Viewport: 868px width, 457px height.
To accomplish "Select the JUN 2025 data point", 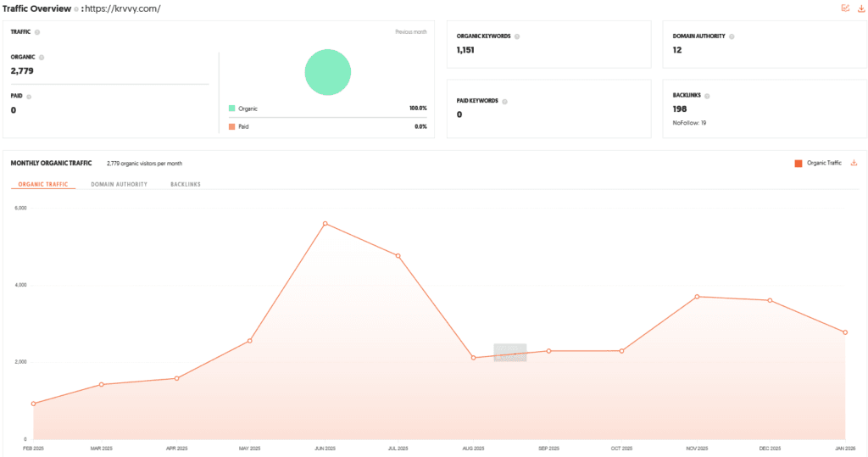I will point(325,224).
